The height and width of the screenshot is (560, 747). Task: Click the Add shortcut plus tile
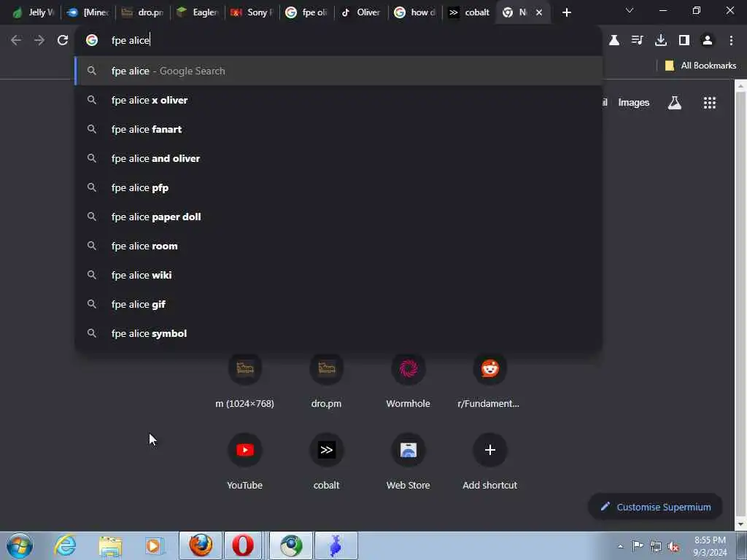tap(489, 461)
